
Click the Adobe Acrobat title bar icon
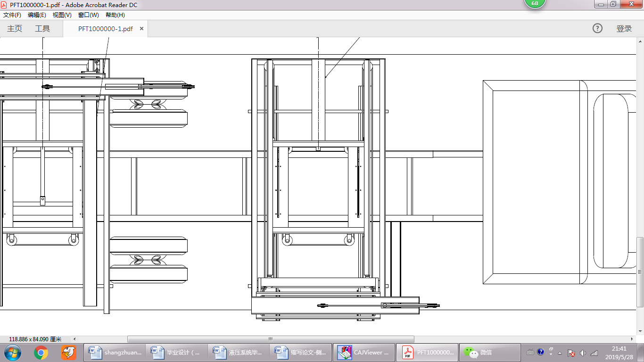click(4, 4)
